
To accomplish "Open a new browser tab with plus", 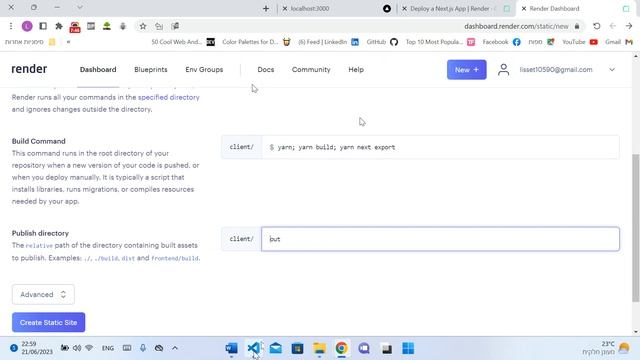I will coord(266,8).
